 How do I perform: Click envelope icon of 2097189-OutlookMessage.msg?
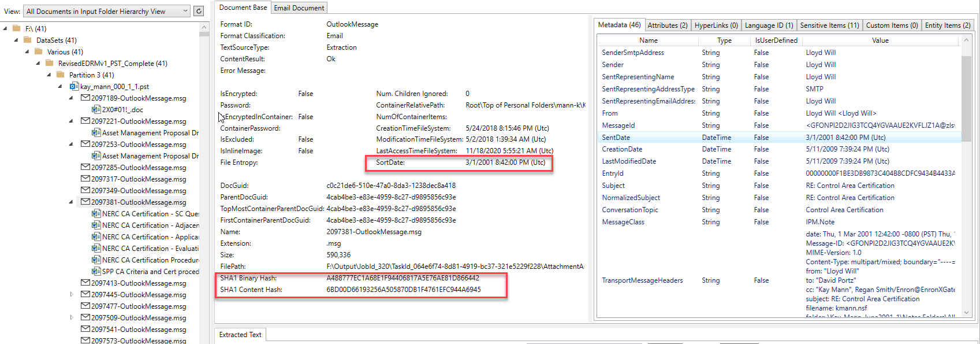point(85,98)
